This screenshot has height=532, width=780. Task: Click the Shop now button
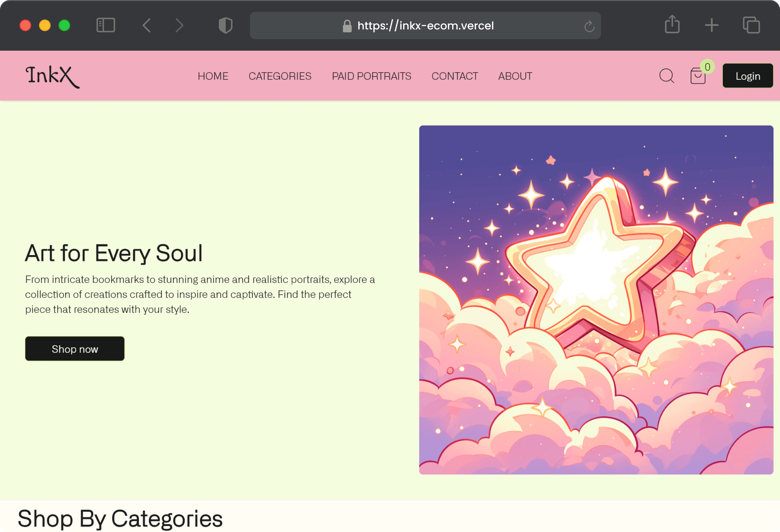tap(75, 349)
